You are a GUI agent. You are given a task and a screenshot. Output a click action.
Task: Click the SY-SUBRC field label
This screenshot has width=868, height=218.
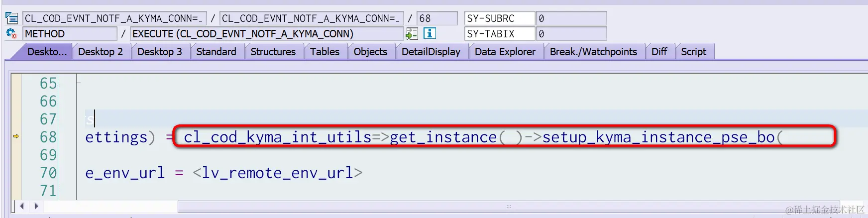pyautogui.click(x=499, y=18)
